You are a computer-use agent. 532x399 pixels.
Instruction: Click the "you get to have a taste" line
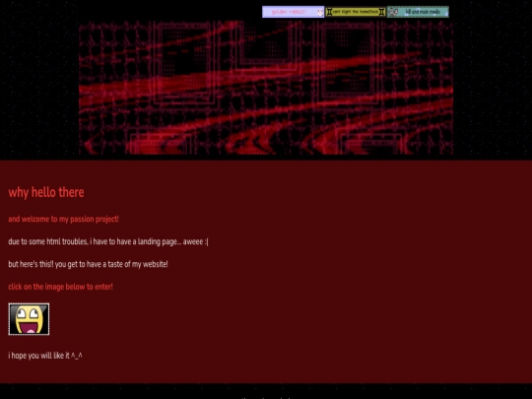pyautogui.click(x=89, y=264)
